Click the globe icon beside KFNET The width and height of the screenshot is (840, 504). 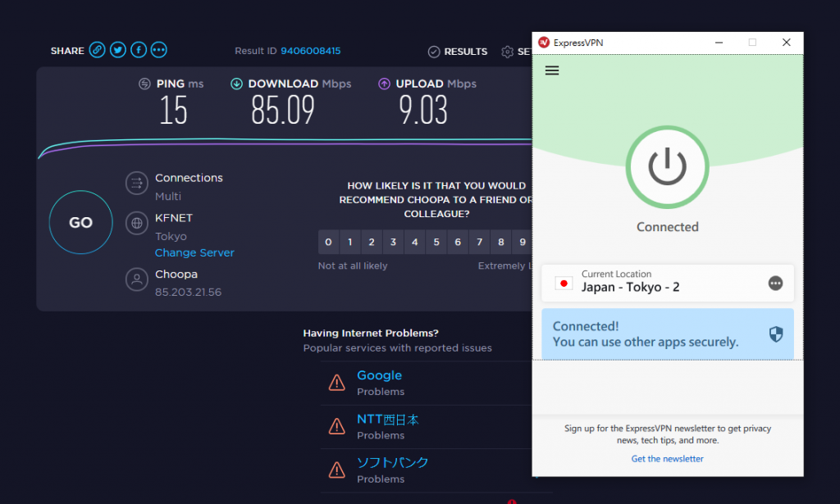click(x=137, y=223)
